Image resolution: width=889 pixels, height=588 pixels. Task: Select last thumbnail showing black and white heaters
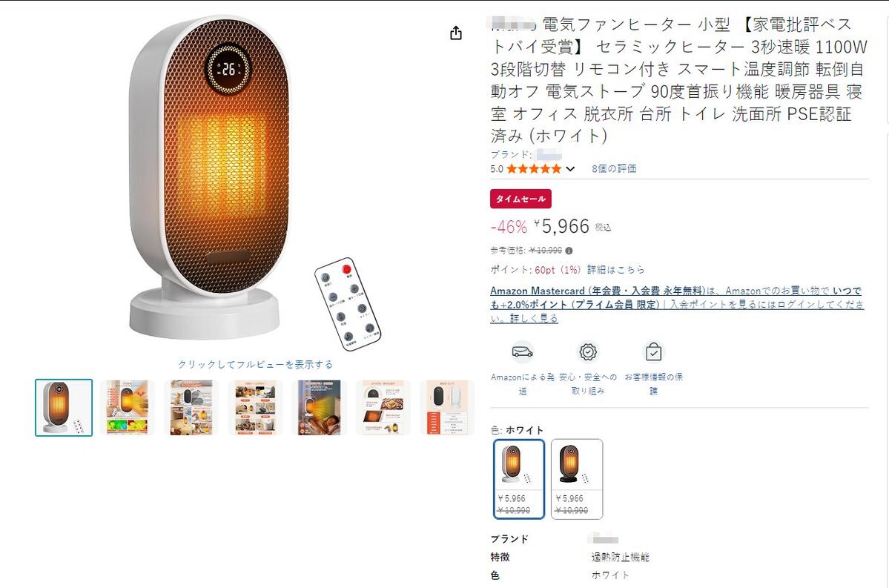447,408
